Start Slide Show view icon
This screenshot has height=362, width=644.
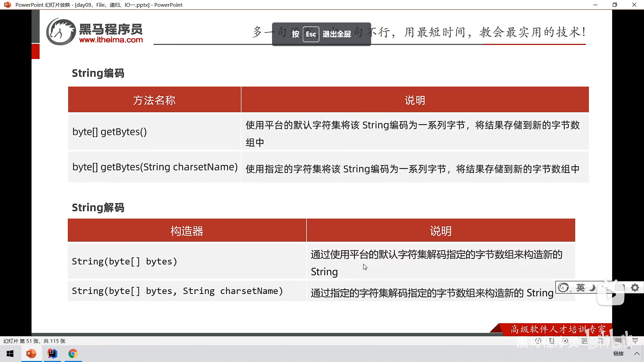point(635,341)
